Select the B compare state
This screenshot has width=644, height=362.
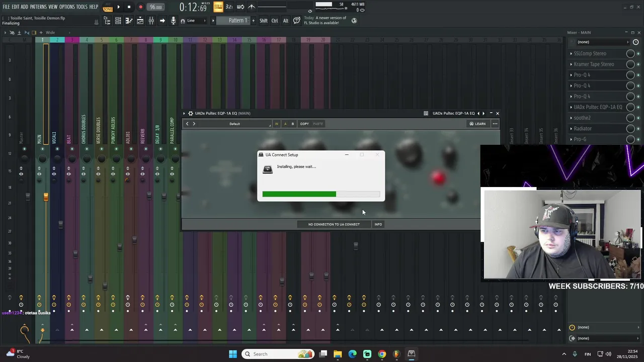293,124
